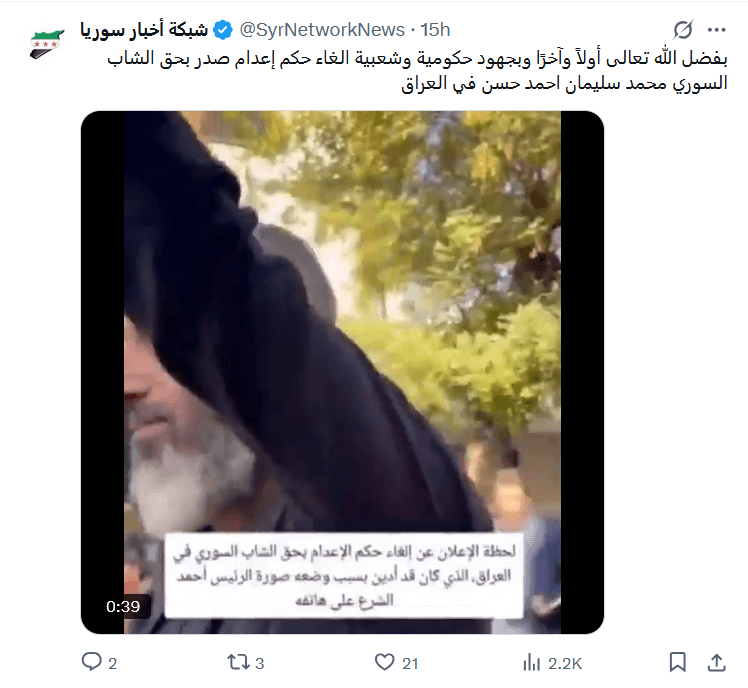This screenshot has width=748, height=688.
Task: Click the 2.2K views count
Action: [x=565, y=664]
